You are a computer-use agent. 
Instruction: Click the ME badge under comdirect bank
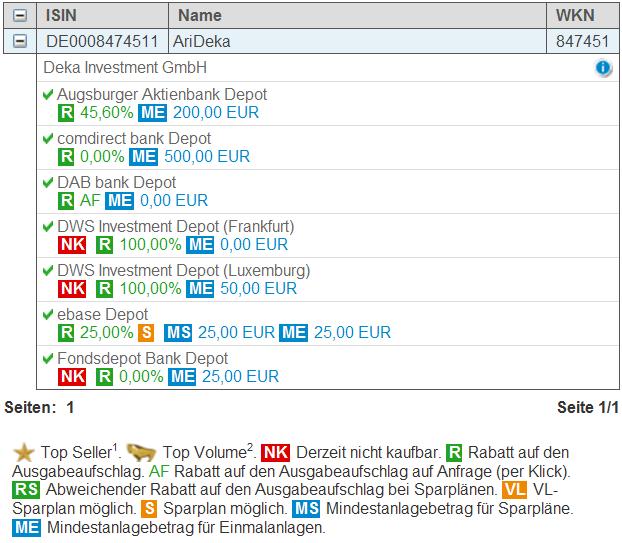coord(144,157)
